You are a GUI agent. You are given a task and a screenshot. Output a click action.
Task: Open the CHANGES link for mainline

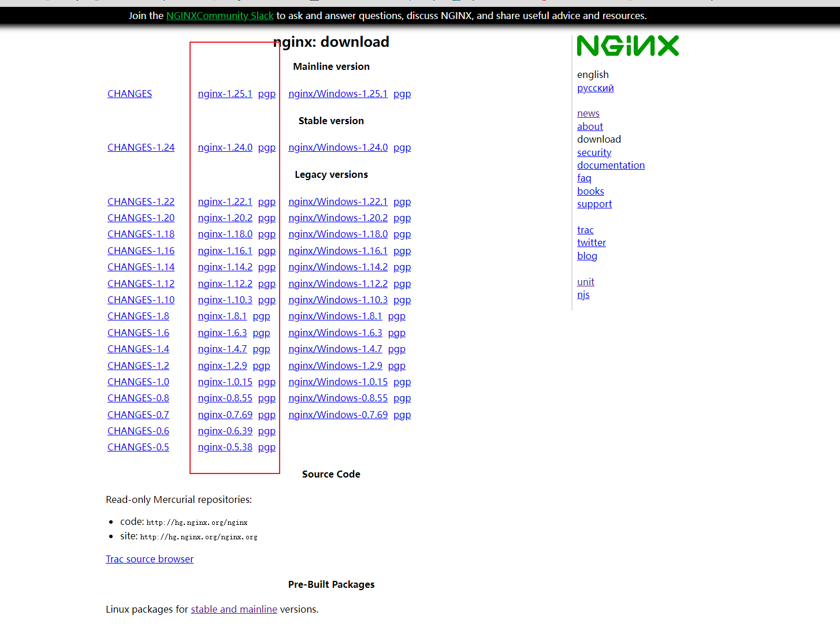(x=129, y=94)
